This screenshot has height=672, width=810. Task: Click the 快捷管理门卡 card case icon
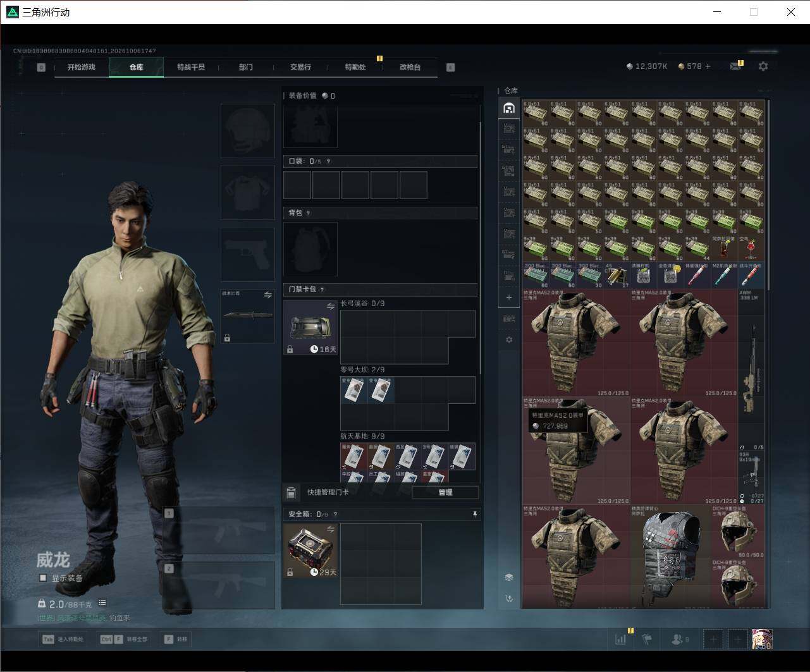tap(291, 492)
